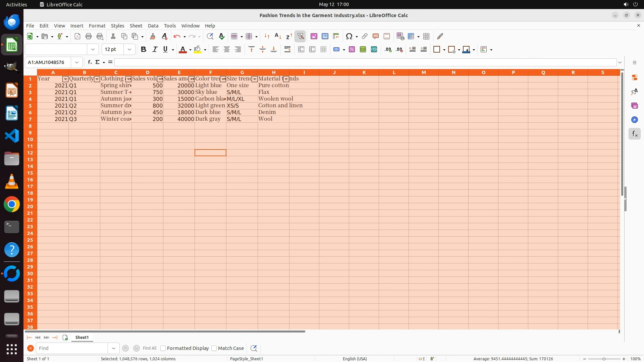The height and width of the screenshot is (362, 644).
Task: Click the Find All button
Action: [x=149, y=348]
